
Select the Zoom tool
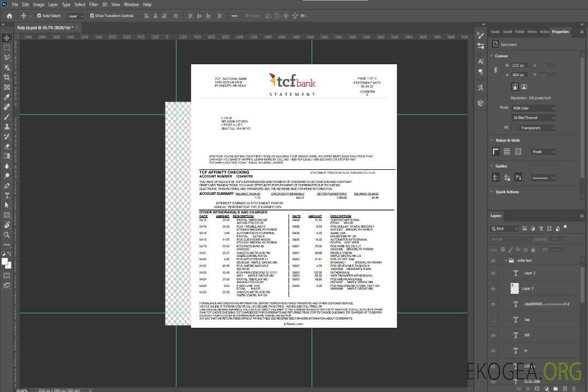7,235
